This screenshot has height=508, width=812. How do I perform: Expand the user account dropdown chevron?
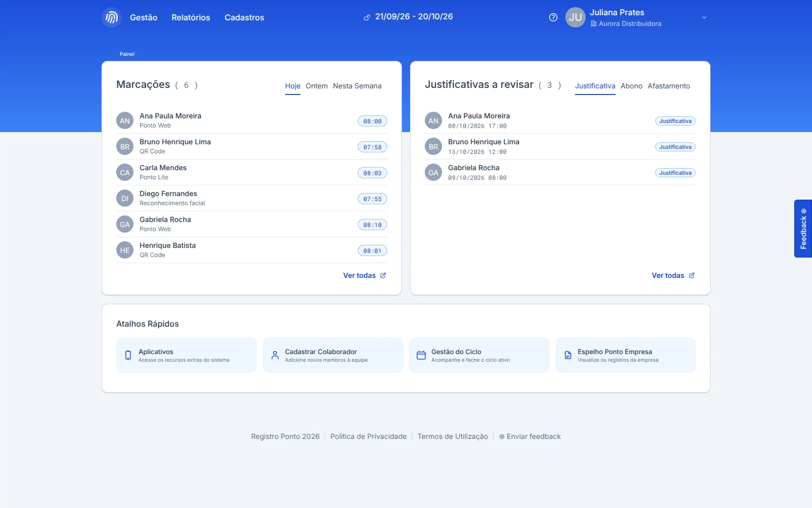(704, 17)
